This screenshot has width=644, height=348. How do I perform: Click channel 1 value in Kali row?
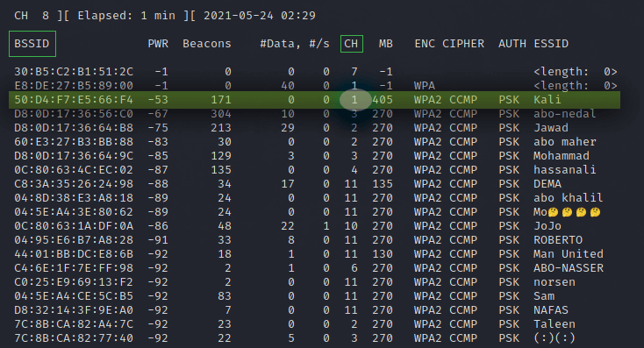[x=354, y=100]
